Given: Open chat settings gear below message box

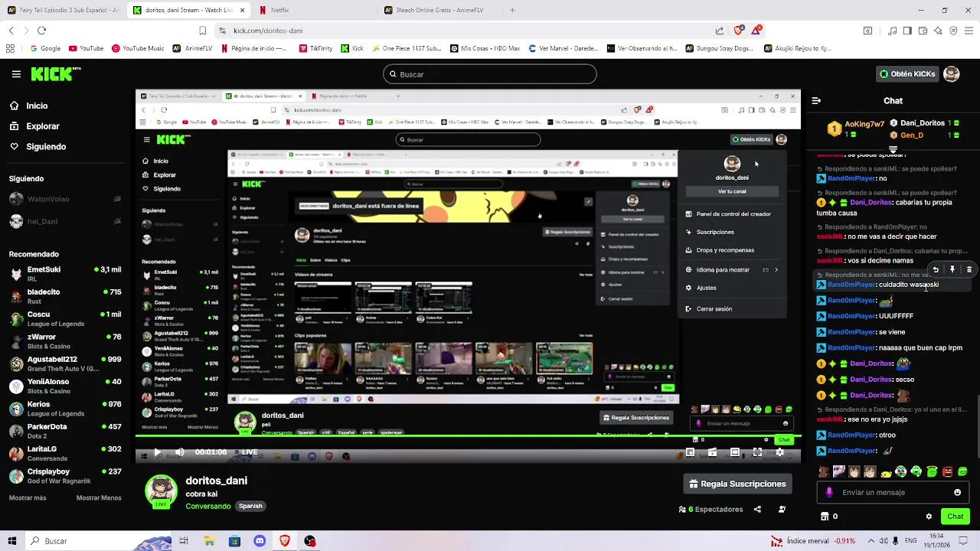Looking at the screenshot, I should pyautogui.click(x=929, y=517).
